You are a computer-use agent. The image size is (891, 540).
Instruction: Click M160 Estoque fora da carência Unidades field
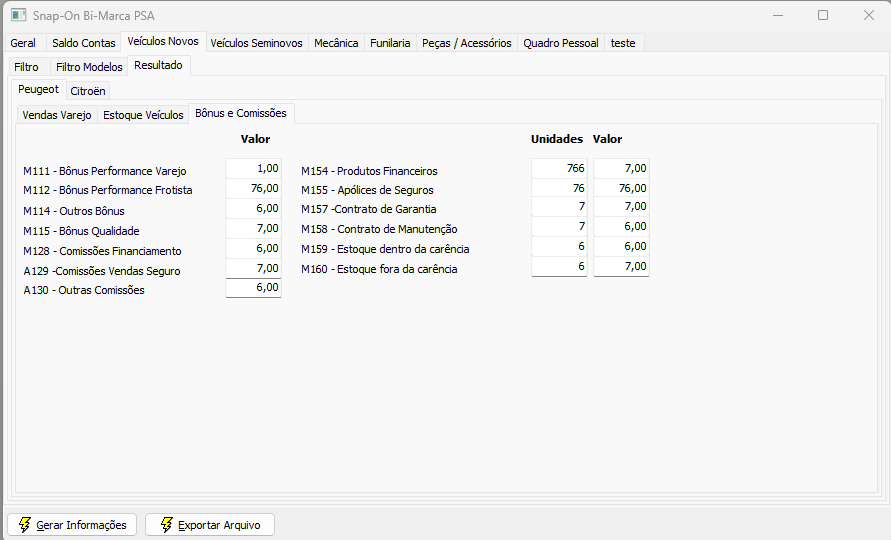[x=559, y=267]
